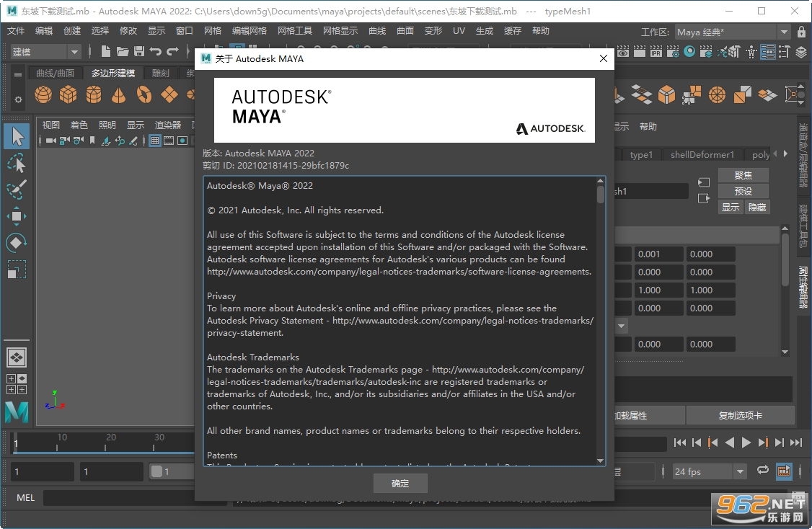This screenshot has height=529, width=812.
Task: Create a polygon cylinder from shelf
Action: click(x=94, y=94)
